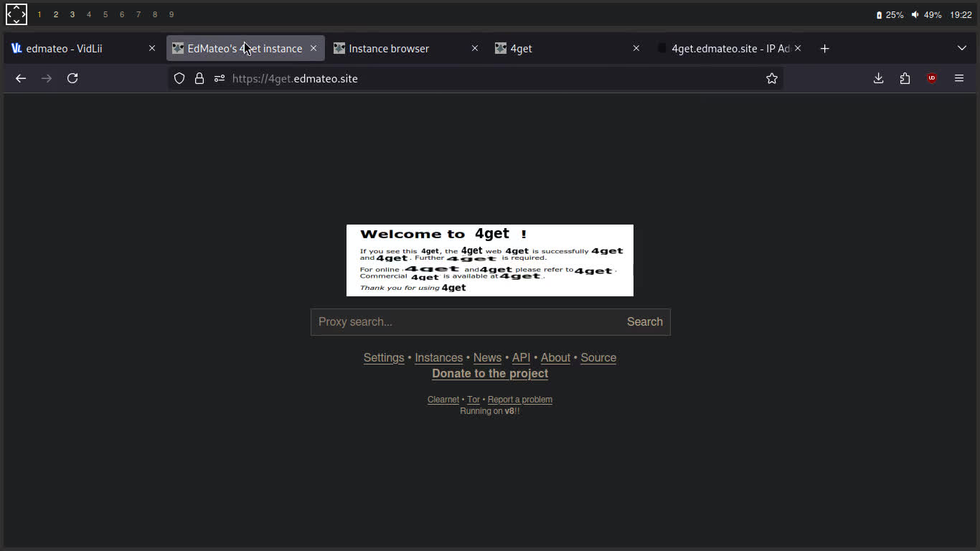Viewport: 980px width, 551px height.
Task: Click the window manager layout icon
Action: (x=17, y=14)
